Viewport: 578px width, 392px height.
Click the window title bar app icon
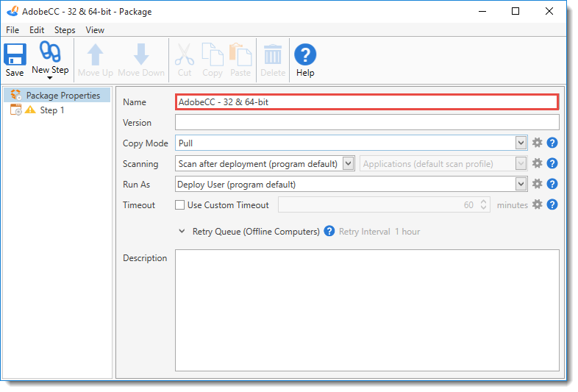pos(13,12)
